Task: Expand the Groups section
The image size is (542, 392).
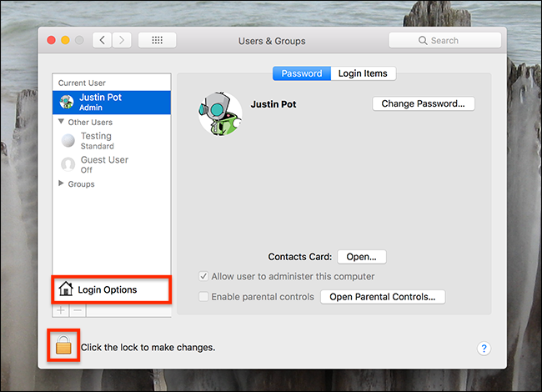Action: pyautogui.click(x=62, y=183)
